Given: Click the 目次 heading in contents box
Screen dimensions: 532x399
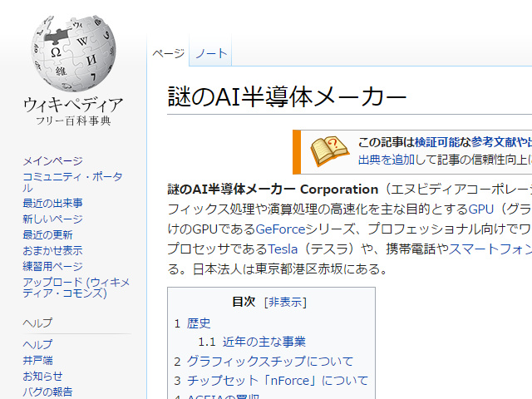Looking at the screenshot, I should 244,302.
